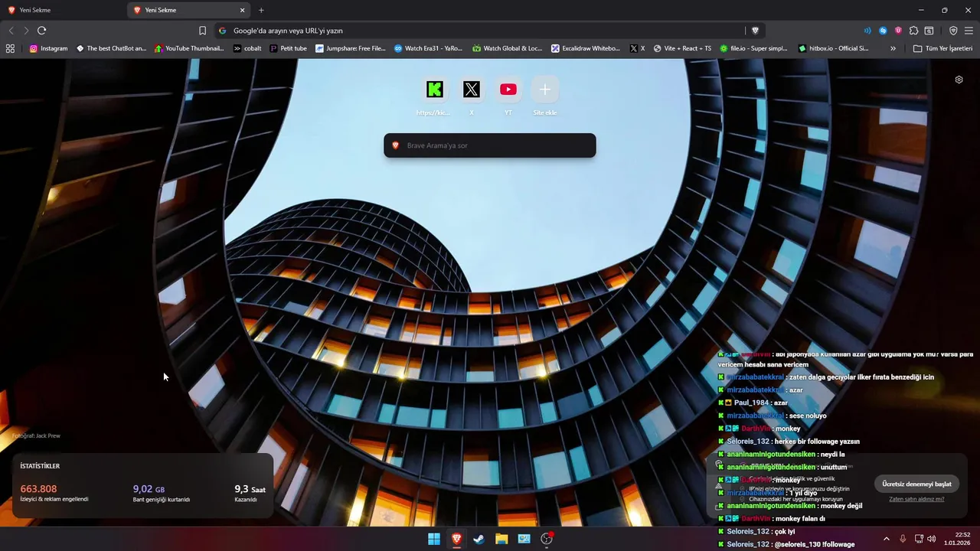
Task: Expand hidden bookmarks with double chevron
Action: click(x=893, y=48)
